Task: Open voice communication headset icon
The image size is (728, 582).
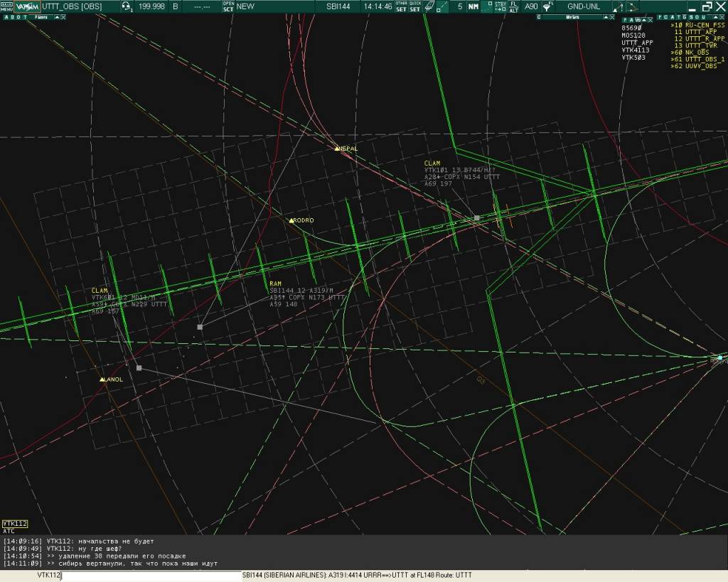Action: tap(126, 6)
